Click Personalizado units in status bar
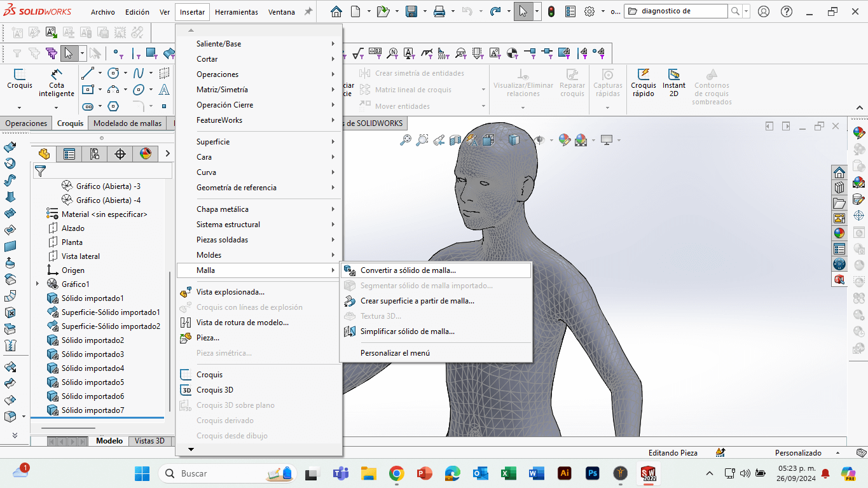868x488 pixels. pos(798,453)
